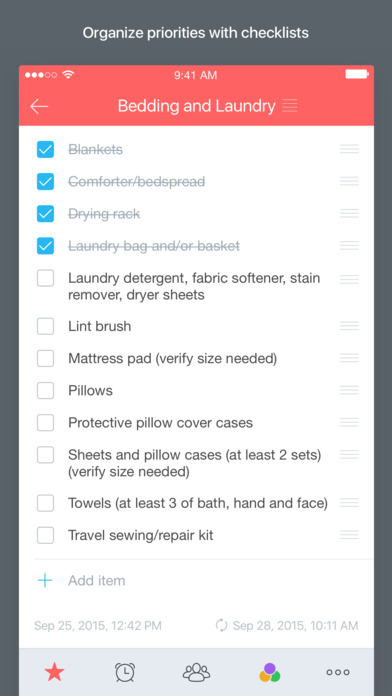Tap the reorder handle for Travel sewing/repair kit

click(349, 535)
